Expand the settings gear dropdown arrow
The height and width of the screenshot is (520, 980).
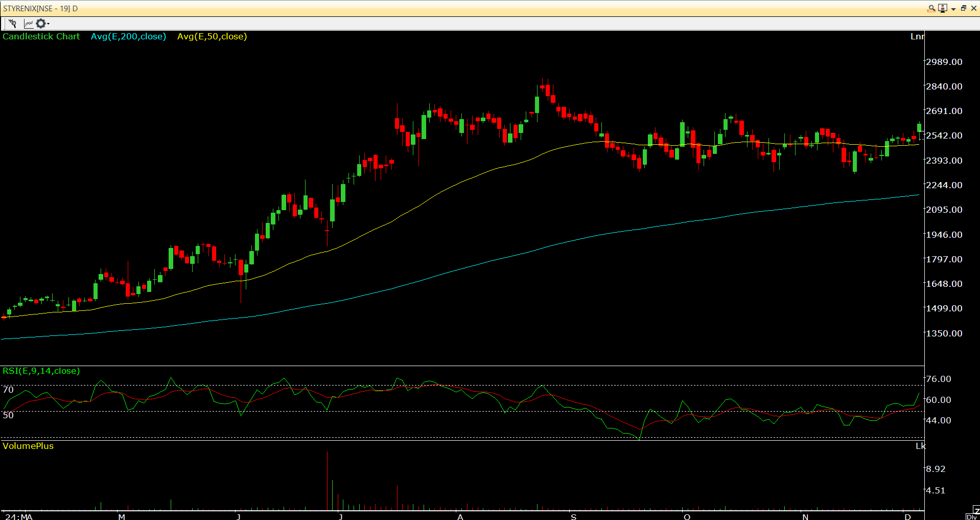tap(48, 24)
